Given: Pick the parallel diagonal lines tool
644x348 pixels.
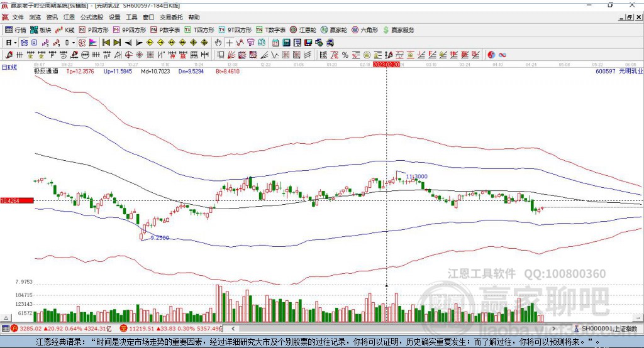Looking at the screenshot, I should click(307, 55).
